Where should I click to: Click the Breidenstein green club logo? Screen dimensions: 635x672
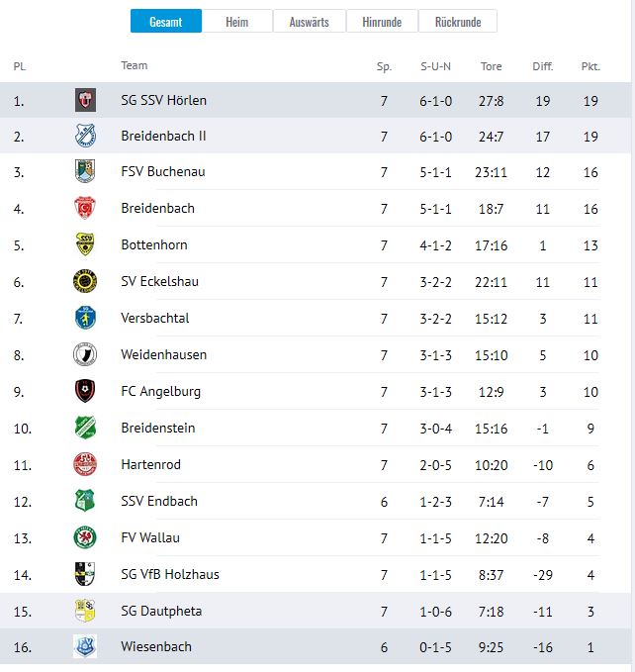[x=85, y=428]
